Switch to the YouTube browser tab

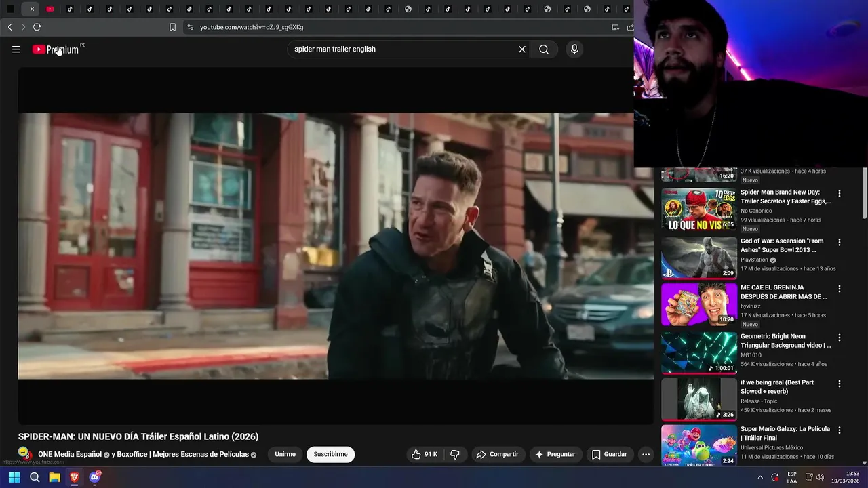50,9
